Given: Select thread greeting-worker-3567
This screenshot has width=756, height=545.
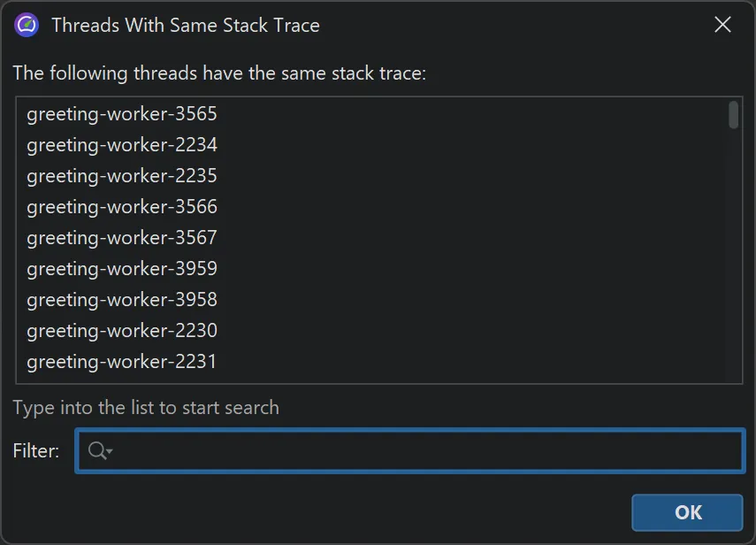Looking at the screenshot, I should (x=122, y=238).
